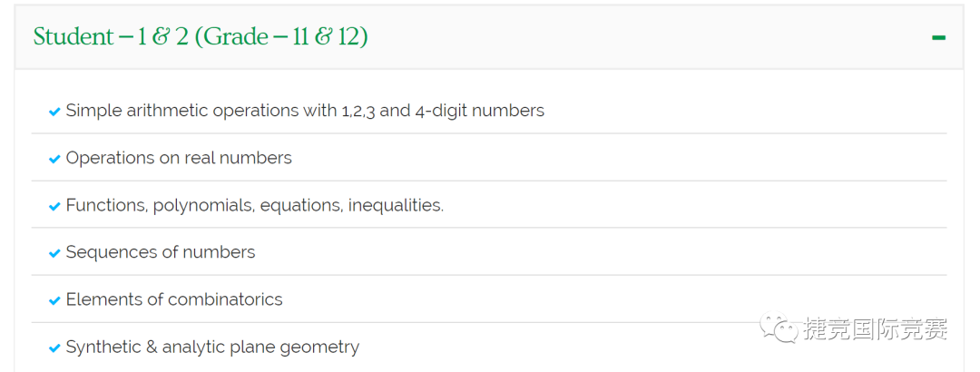Click the (Grade – 11 & 12) part of the header
The image size is (980, 372).
tap(281, 37)
